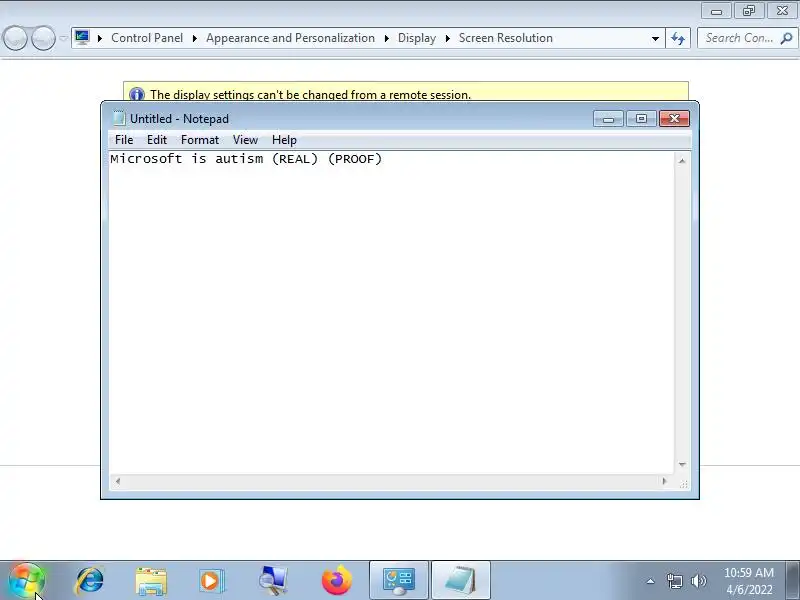Open Notepad Edit menu
This screenshot has width=800, height=600.
pos(157,140)
